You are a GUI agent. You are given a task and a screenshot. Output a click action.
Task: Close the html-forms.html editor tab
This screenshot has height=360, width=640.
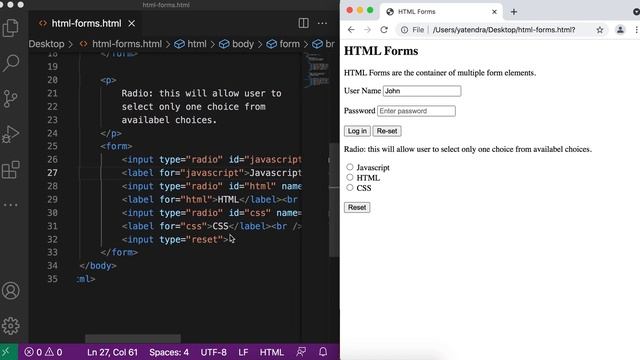pos(131,24)
